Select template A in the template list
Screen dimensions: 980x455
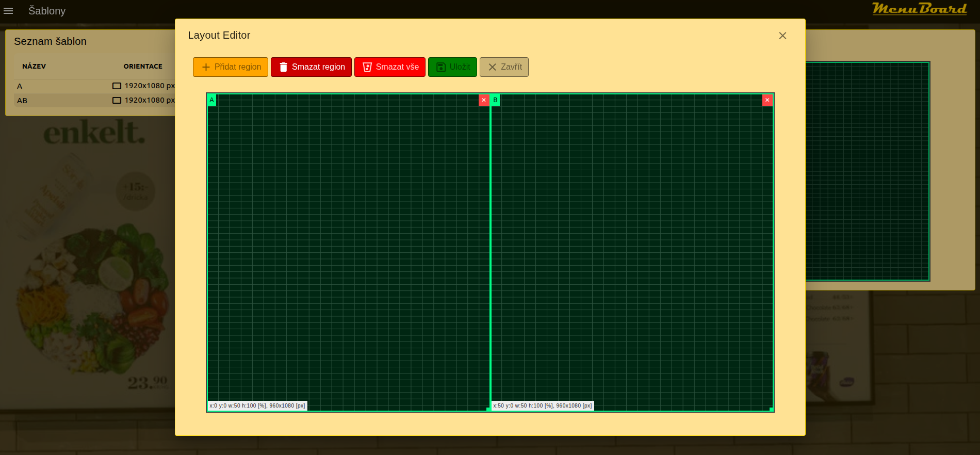(20, 86)
